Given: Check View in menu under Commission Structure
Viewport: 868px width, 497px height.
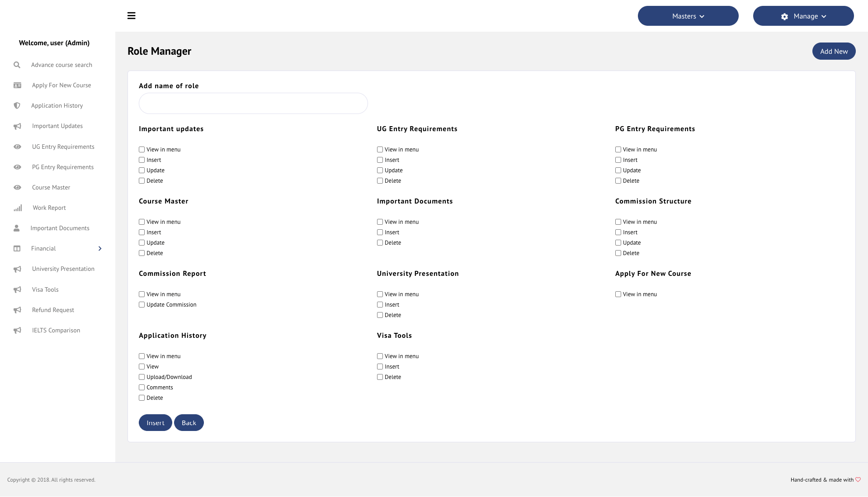Looking at the screenshot, I should coord(618,222).
